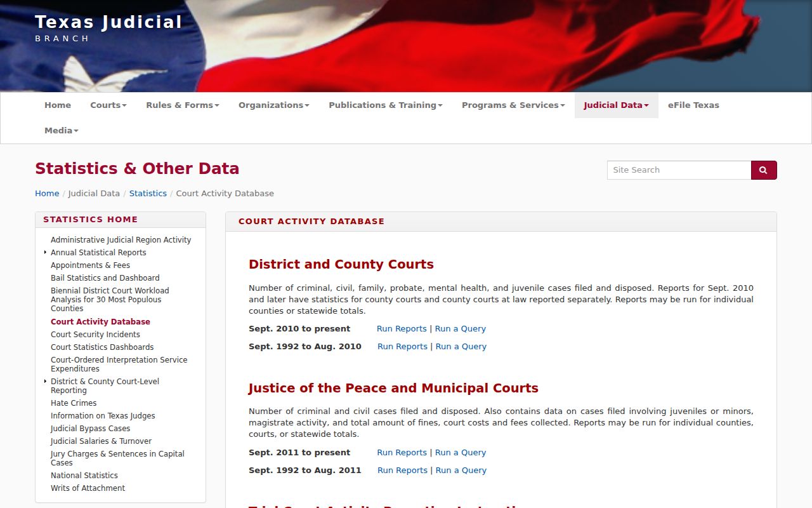Screen dimensions: 812x508
Task: Run Reports for District Sept. 2010 to present
Action: [402, 329]
